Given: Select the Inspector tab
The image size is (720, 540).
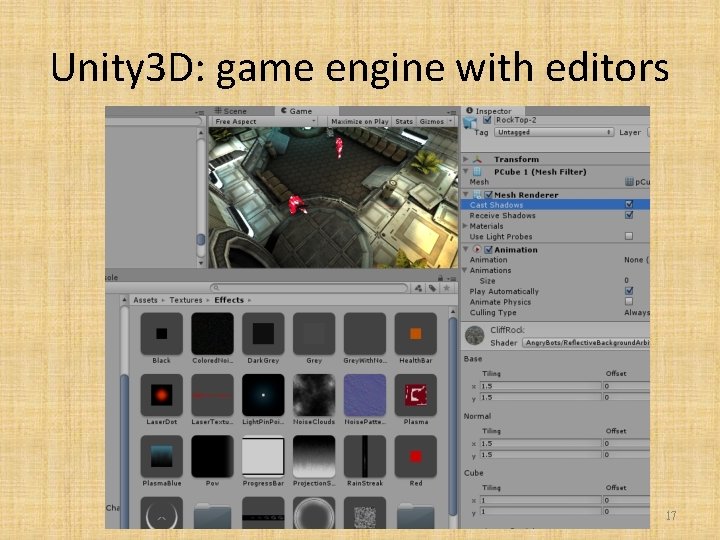Looking at the screenshot, I should [493, 111].
